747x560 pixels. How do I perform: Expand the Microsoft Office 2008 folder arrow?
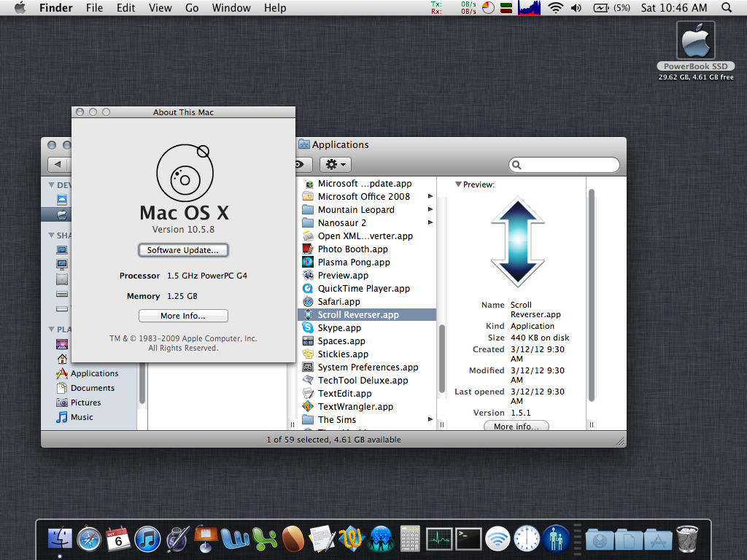tap(430, 196)
